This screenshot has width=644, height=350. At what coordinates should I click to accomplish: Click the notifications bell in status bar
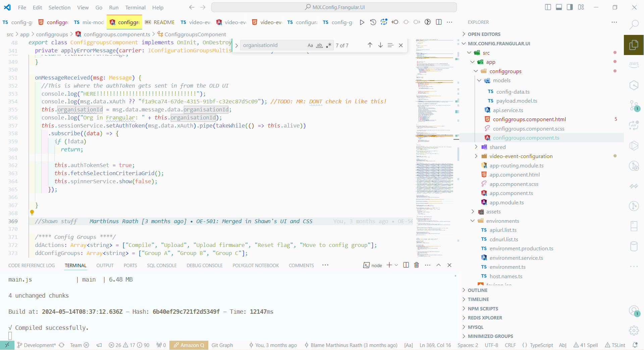pyautogui.click(x=635, y=345)
